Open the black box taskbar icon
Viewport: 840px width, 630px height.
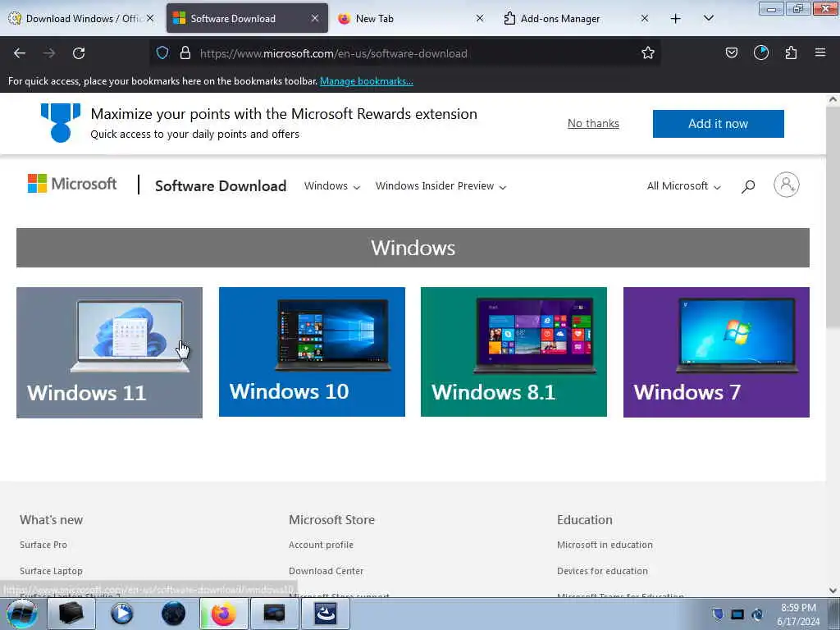pyautogui.click(x=71, y=614)
